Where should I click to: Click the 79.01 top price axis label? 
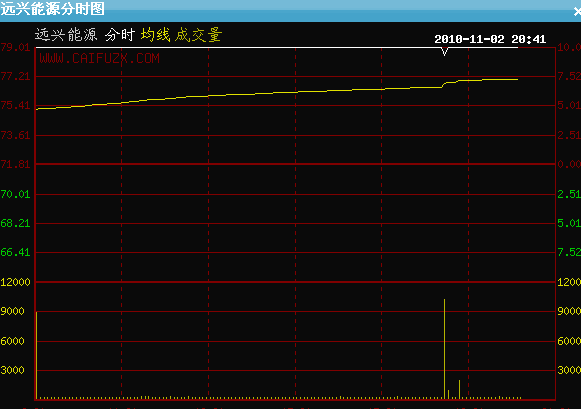[x=15, y=47]
